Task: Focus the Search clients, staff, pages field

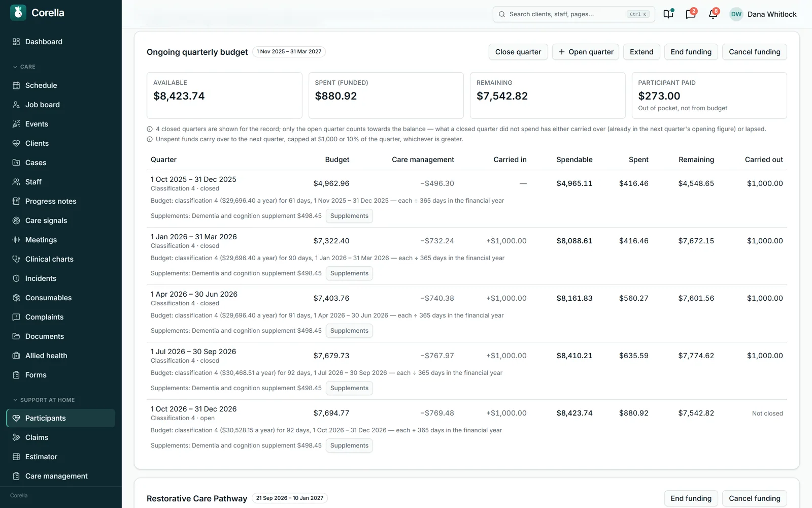Action: tap(573, 14)
